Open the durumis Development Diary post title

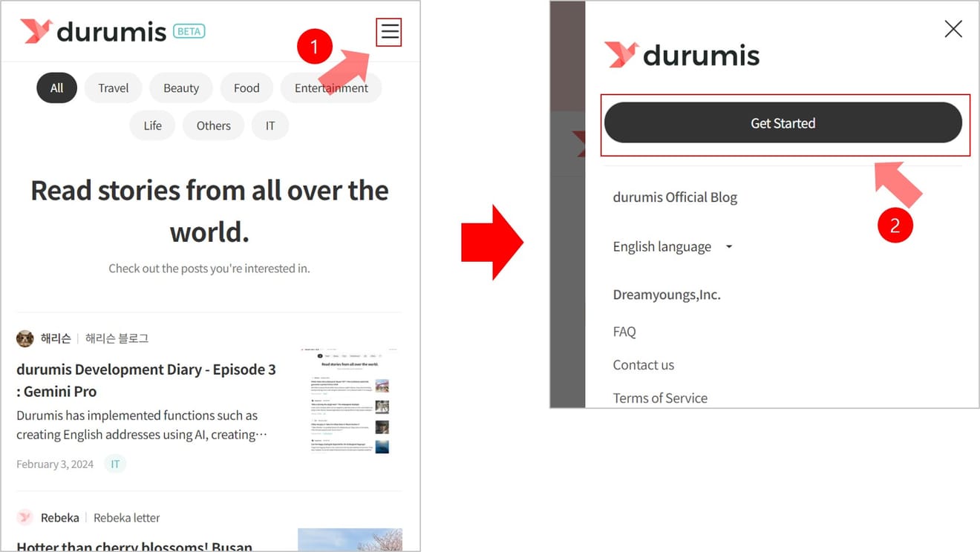click(x=146, y=380)
